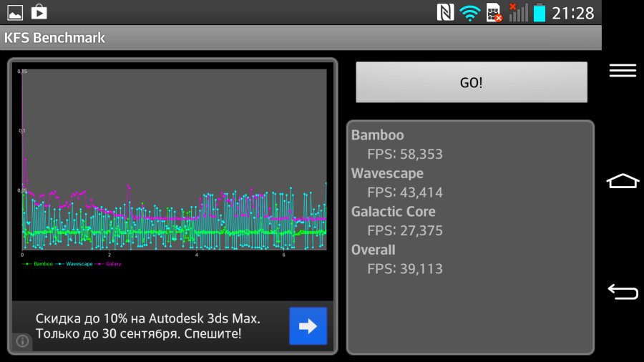
Task: Tap the 21:28 clock in status bar
Action: click(572, 13)
